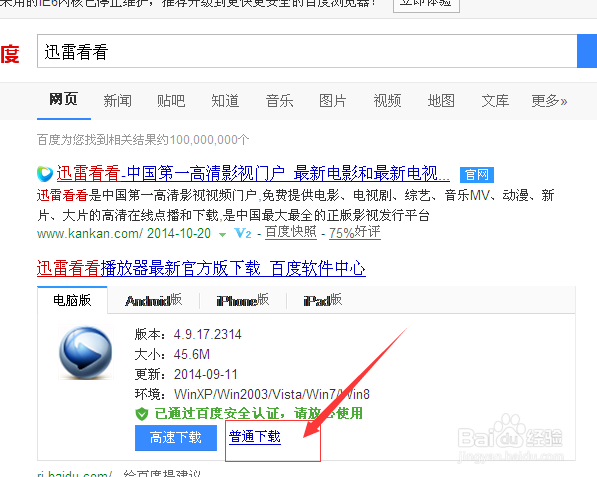
Task: Switch to the iPad版 tab
Action: click(x=322, y=300)
